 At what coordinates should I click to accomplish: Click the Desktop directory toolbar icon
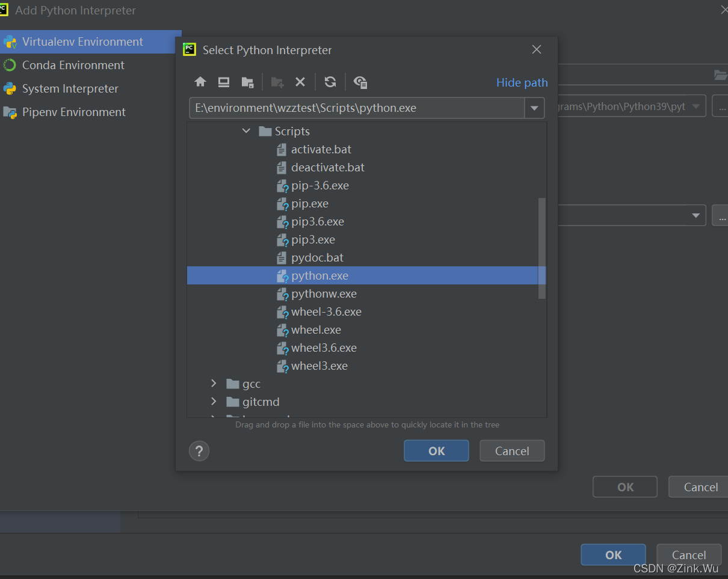(x=224, y=82)
